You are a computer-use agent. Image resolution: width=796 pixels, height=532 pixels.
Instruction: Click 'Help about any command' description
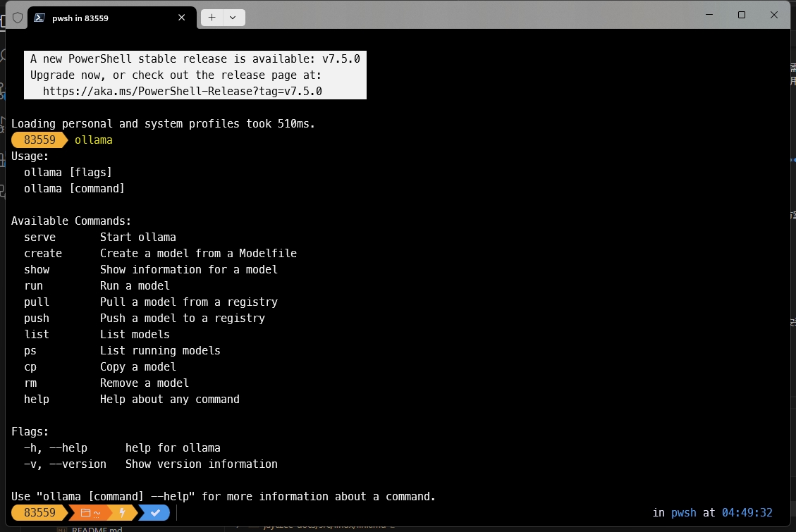coord(169,400)
